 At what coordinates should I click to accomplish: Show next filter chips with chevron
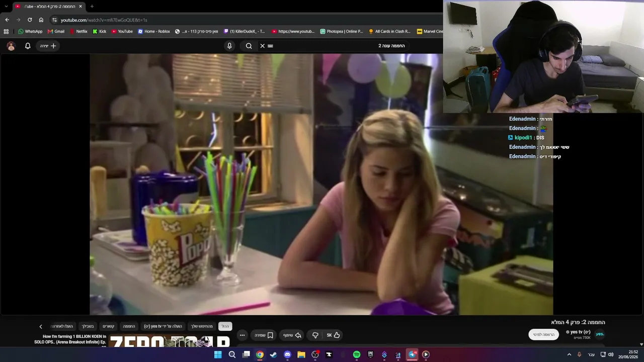pos(41,326)
